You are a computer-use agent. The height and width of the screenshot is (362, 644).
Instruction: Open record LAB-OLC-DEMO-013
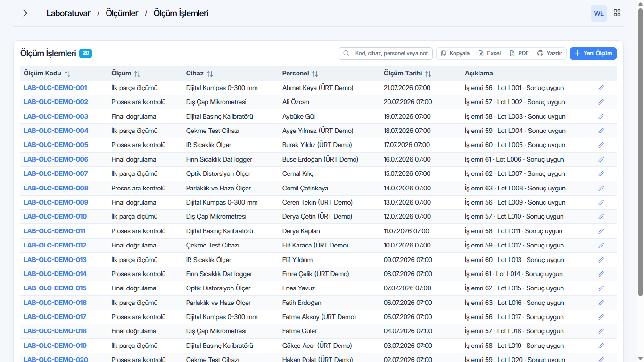55,260
